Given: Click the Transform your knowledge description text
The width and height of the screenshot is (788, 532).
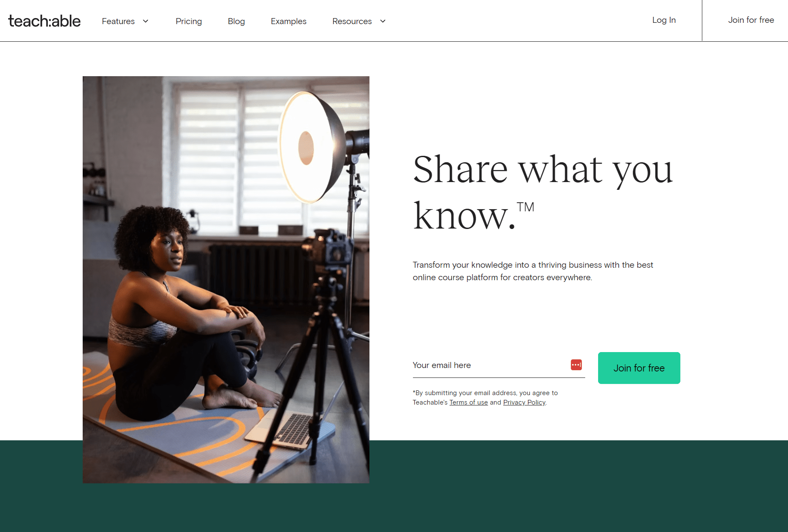Looking at the screenshot, I should tap(533, 271).
